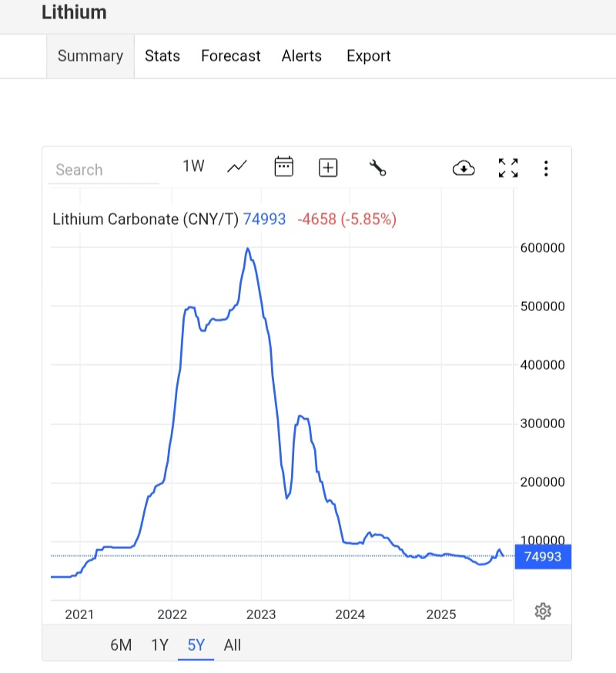Open the 1W interval dropdown
Viewport: 616px width, 673px height.
[193, 166]
